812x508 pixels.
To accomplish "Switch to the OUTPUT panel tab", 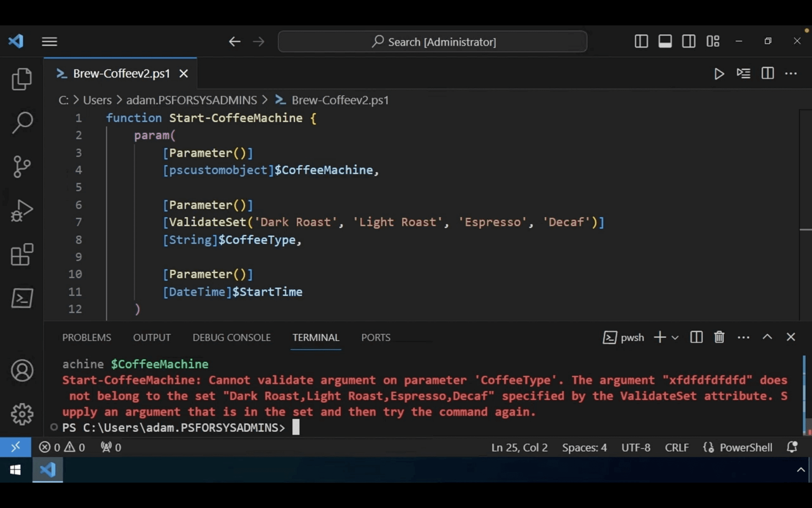I will pyautogui.click(x=152, y=337).
